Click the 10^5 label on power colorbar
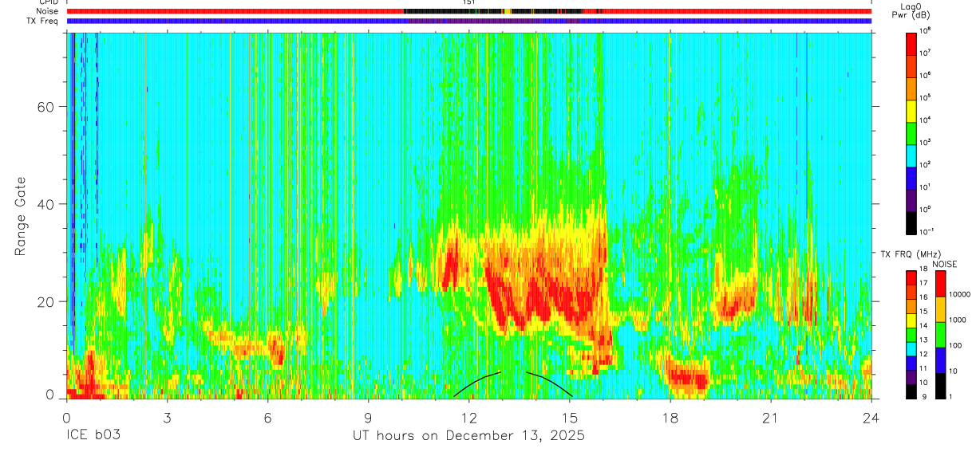Image resolution: width=980 pixels, height=452 pixels. [x=926, y=97]
